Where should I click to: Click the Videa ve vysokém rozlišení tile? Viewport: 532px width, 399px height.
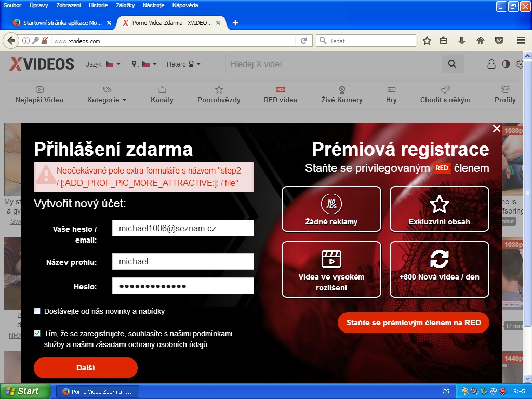331,270
